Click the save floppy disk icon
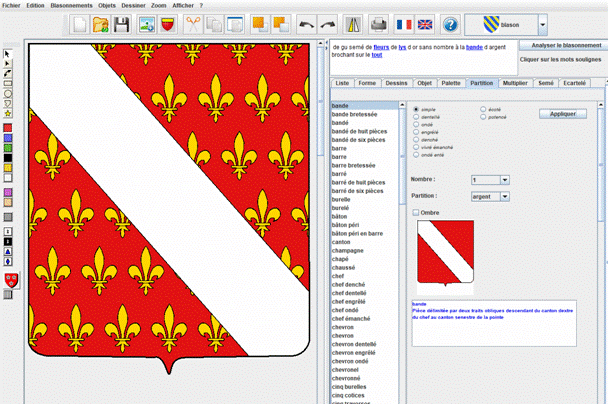 tap(120, 23)
